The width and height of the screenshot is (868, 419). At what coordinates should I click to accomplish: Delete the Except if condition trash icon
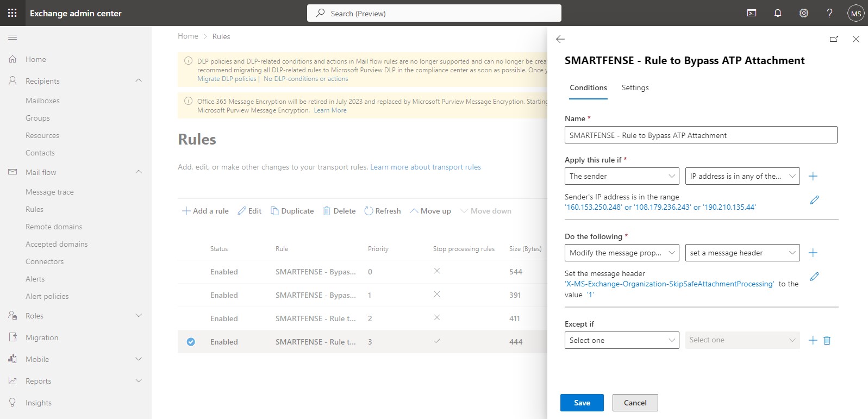point(827,340)
